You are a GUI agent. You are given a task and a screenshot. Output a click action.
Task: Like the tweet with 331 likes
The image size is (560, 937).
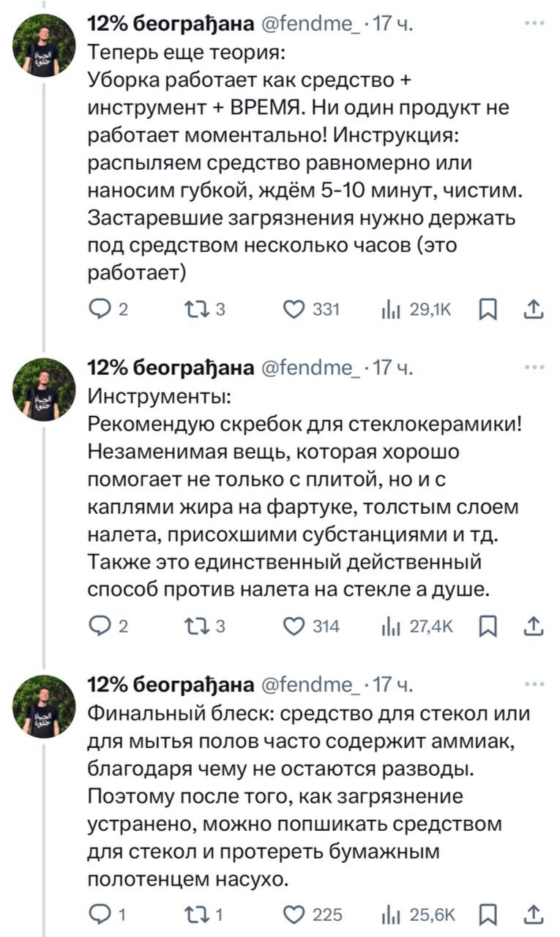tap(294, 310)
